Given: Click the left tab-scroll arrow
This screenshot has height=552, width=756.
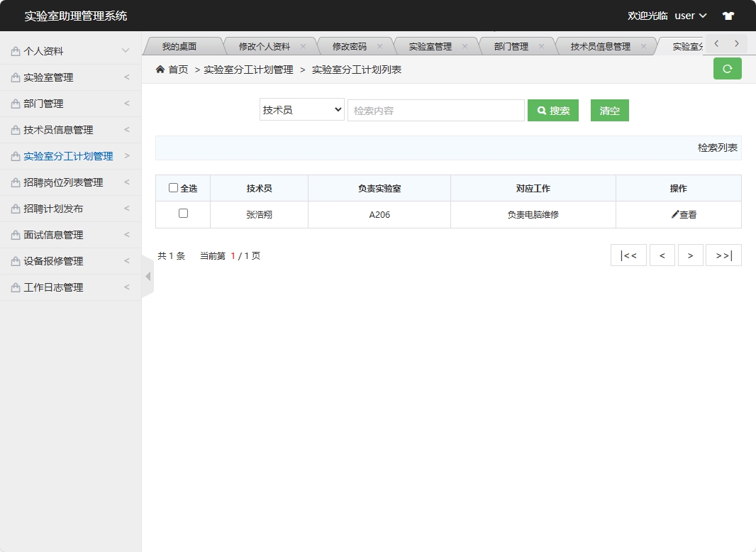Looking at the screenshot, I should pyautogui.click(x=717, y=43).
